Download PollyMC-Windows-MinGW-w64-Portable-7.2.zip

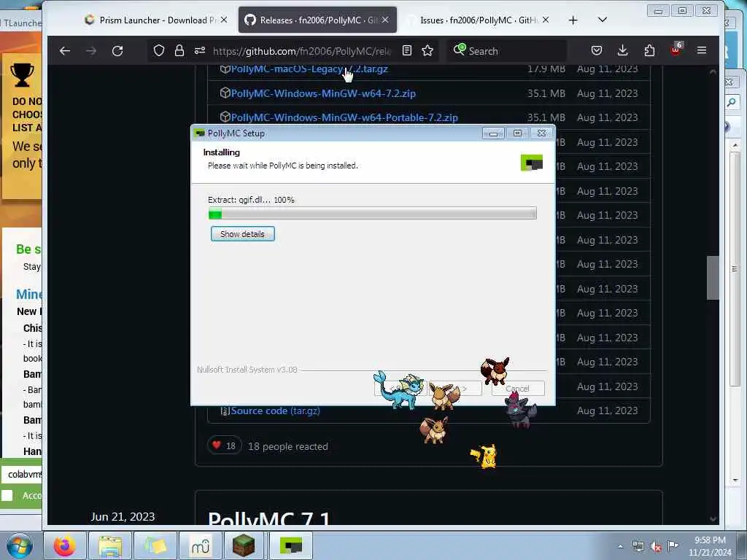[x=344, y=117]
